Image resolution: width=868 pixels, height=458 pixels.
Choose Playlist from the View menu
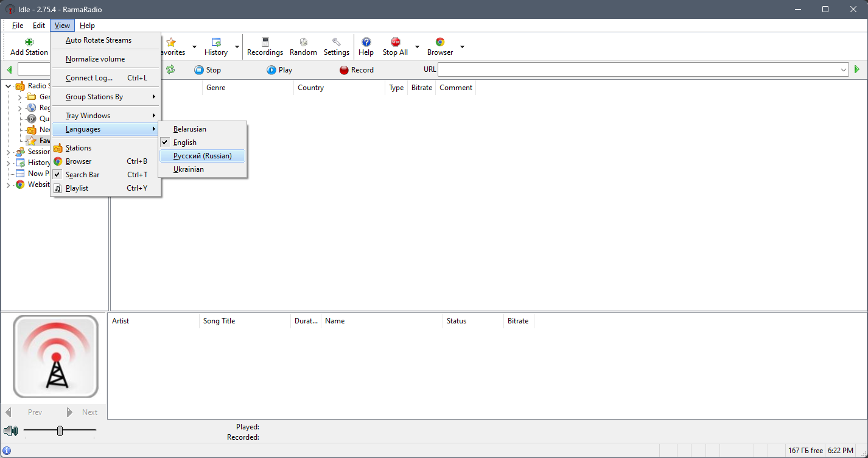pos(76,188)
